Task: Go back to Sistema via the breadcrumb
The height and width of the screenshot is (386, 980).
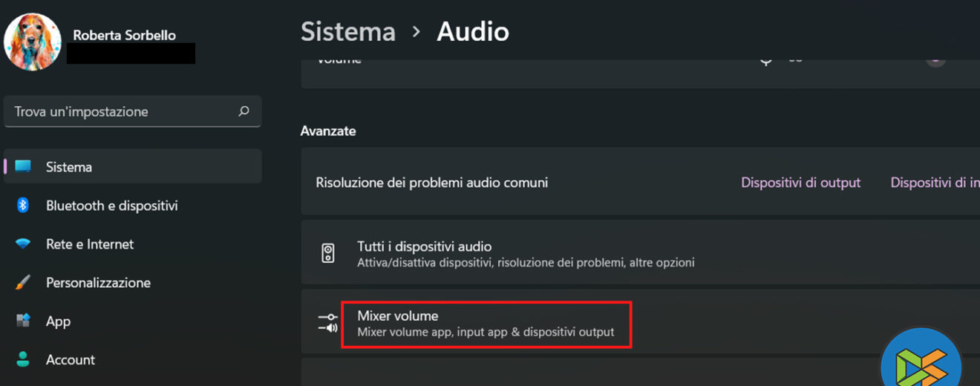Action: click(x=347, y=32)
